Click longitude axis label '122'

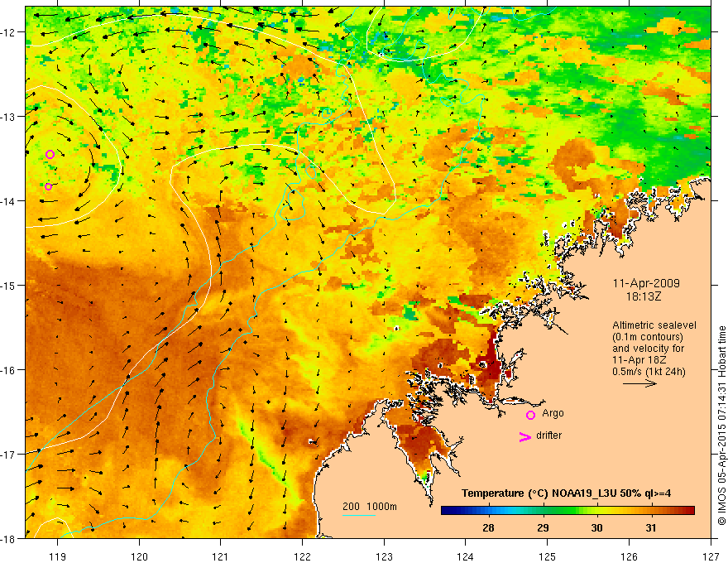coord(302,556)
